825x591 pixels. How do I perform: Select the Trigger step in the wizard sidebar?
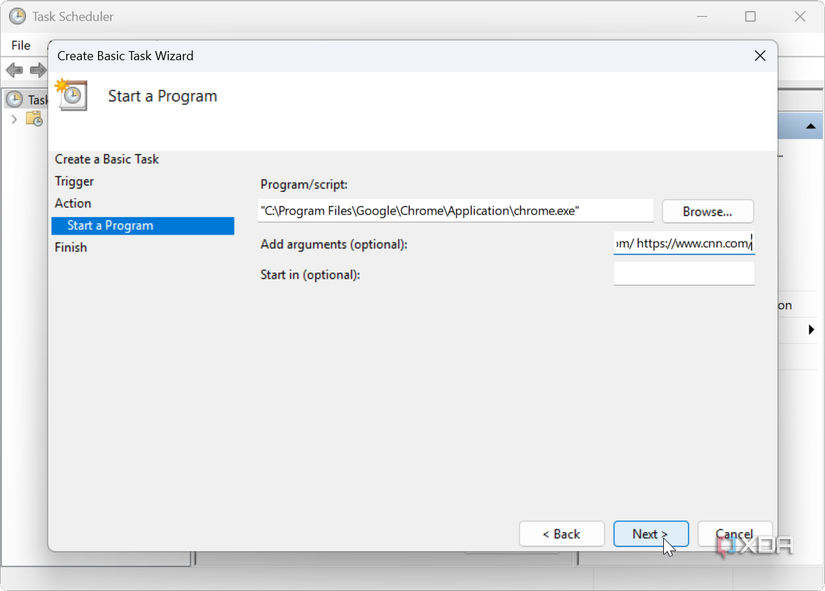point(73,181)
